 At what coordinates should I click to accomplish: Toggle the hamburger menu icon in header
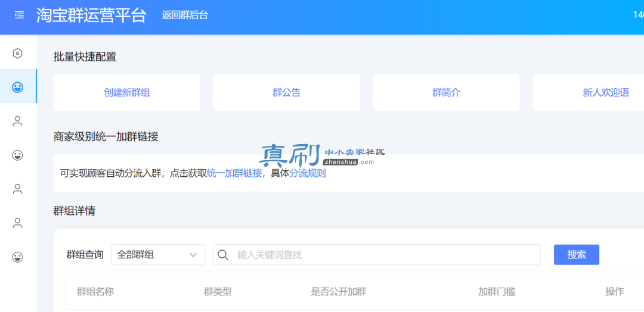19,15
